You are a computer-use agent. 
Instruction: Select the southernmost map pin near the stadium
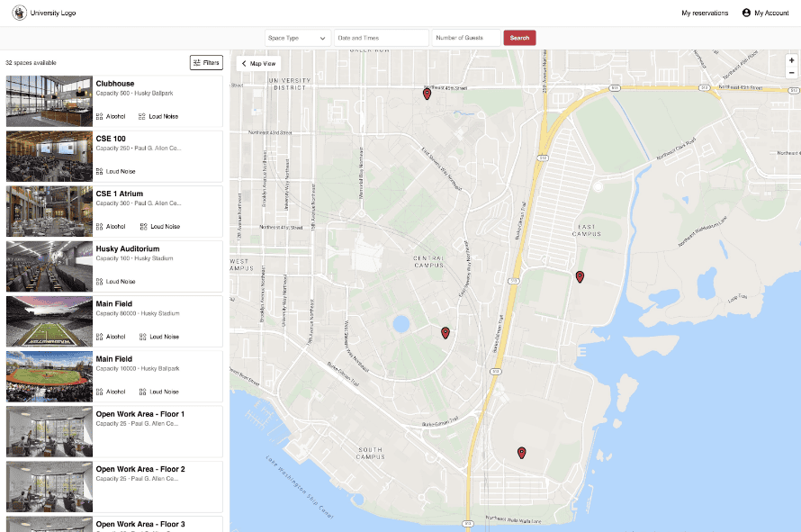click(x=521, y=453)
